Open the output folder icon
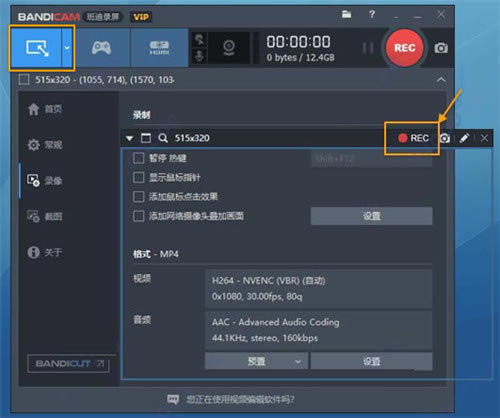Screen dimensions: 500x418 346,14
